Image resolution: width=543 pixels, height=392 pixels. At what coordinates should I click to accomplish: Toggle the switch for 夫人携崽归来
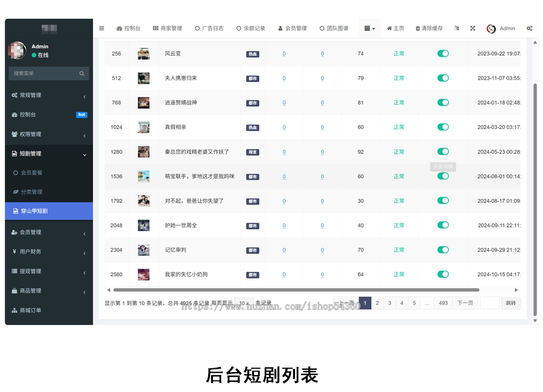tap(443, 78)
